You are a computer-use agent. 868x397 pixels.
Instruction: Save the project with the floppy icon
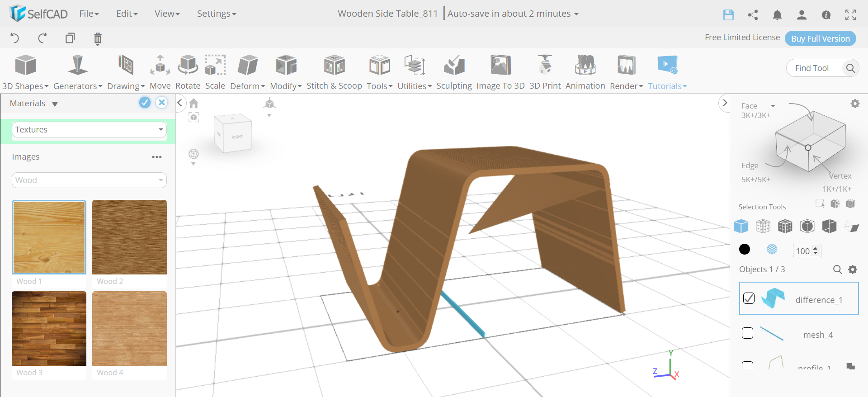(x=728, y=15)
